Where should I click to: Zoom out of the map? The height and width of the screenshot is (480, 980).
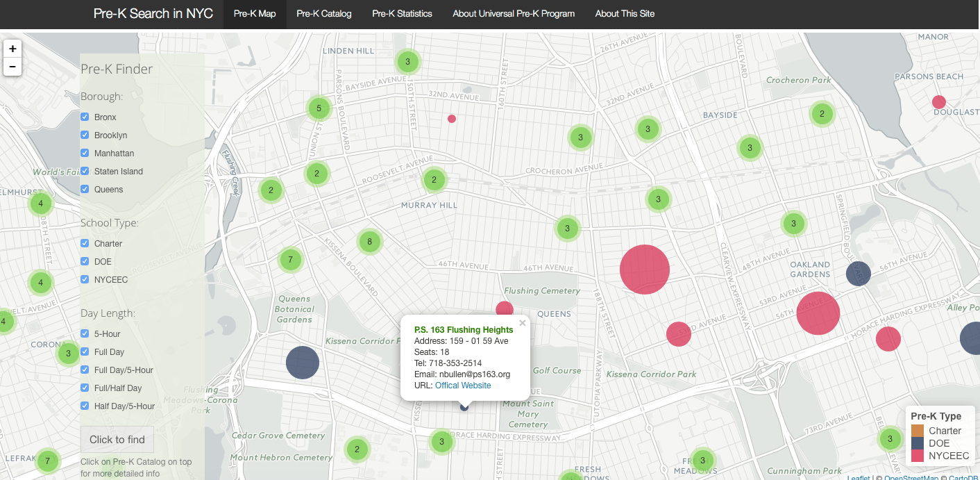tap(12, 67)
